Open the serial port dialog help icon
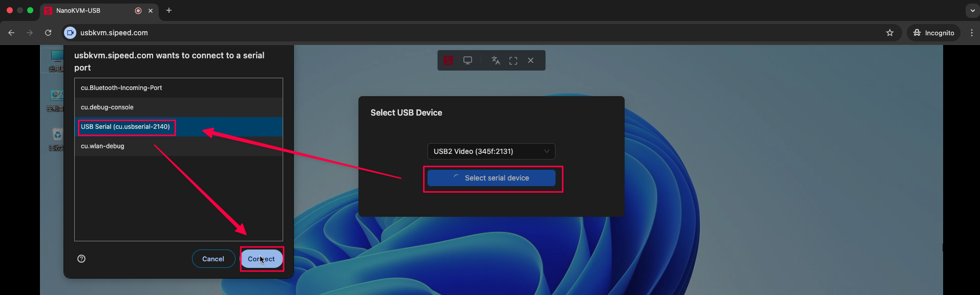The image size is (980, 295). click(81, 259)
